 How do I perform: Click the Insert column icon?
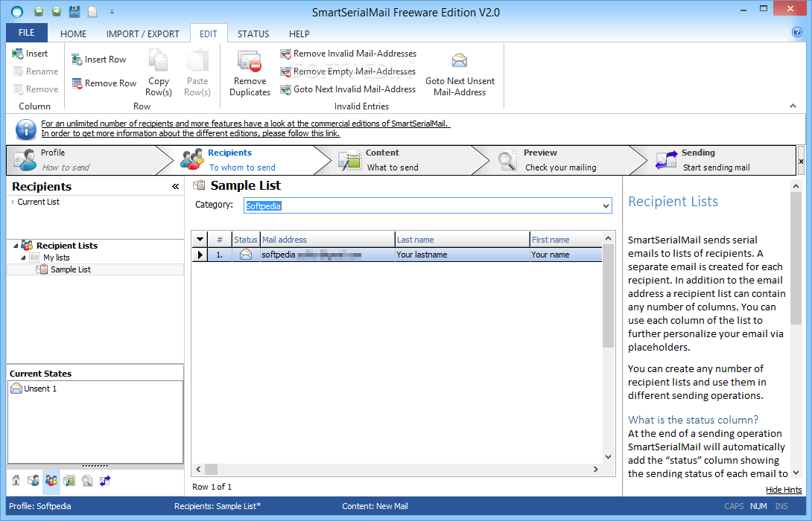point(18,54)
